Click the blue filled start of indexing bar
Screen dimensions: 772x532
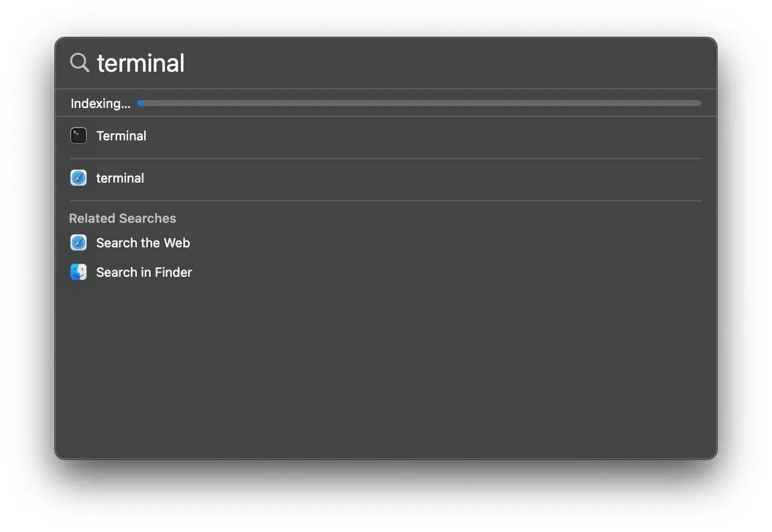(141, 103)
